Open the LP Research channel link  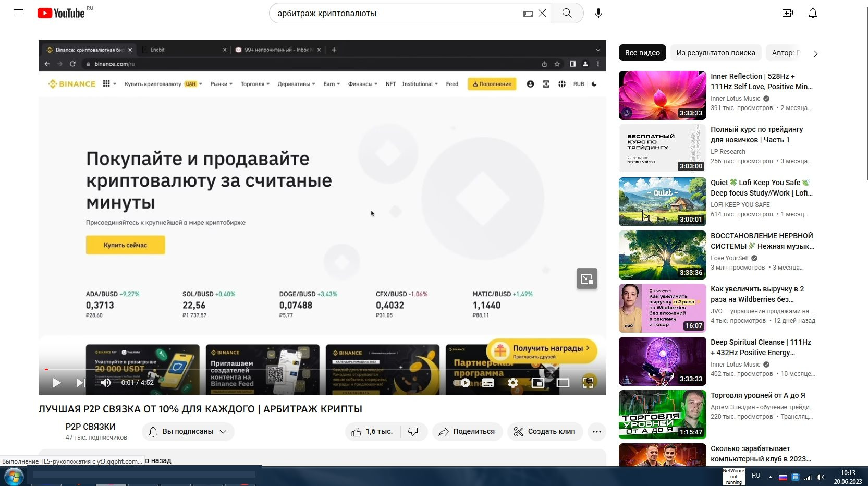pos(728,152)
